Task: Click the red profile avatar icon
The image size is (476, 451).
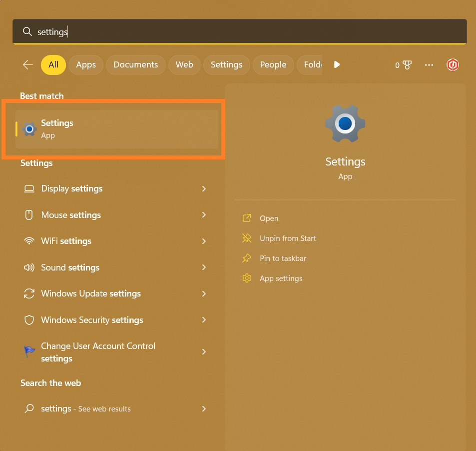Action: [x=453, y=64]
